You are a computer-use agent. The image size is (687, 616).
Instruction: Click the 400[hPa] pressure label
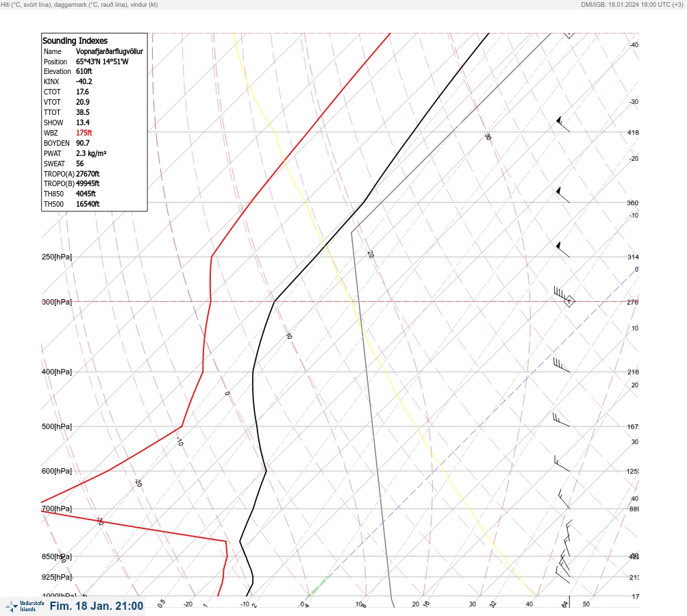[x=57, y=372]
